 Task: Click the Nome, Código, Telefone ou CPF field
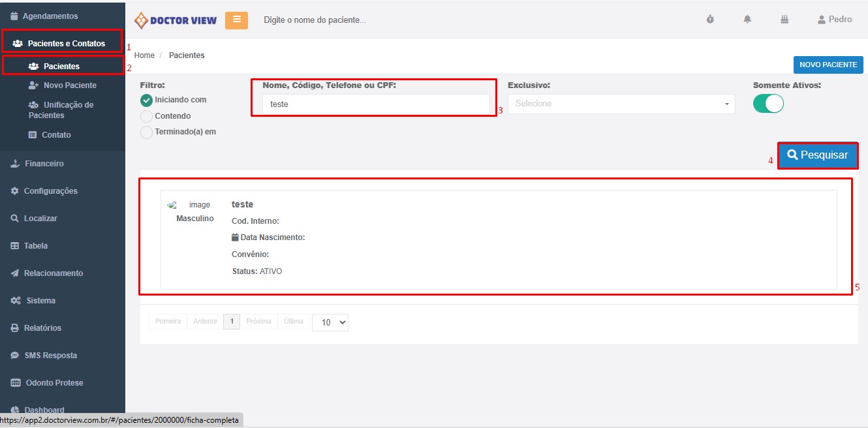click(x=376, y=104)
